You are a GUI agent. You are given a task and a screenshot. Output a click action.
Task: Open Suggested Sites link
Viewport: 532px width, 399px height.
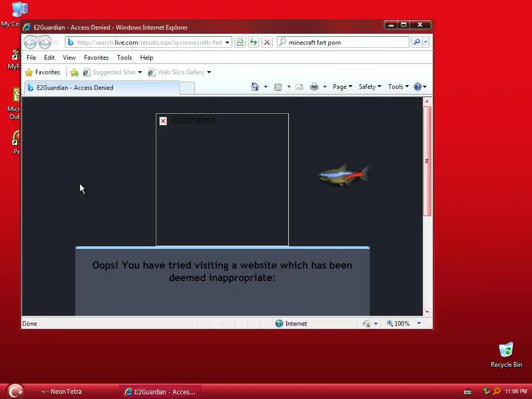pyautogui.click(x=112, y=72)
